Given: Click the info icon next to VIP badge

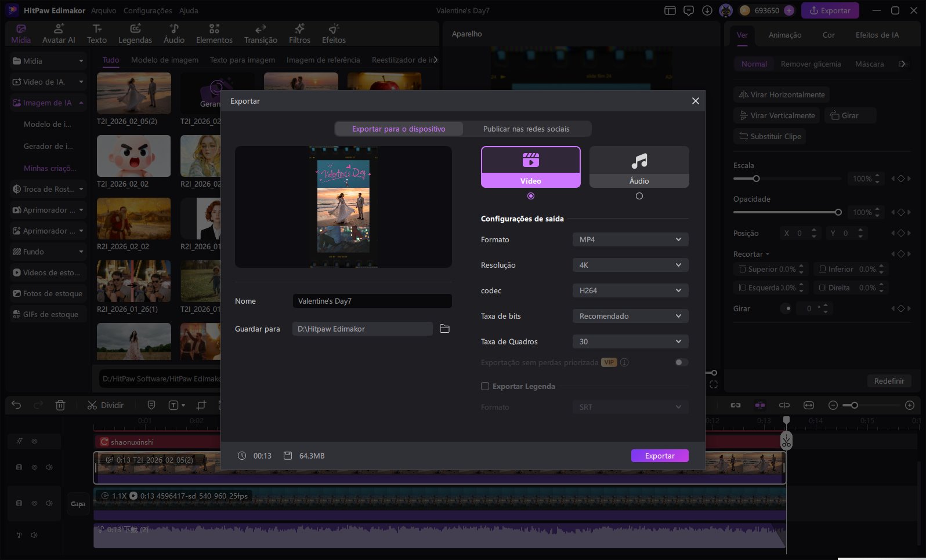Looking at the screenshot, I should [624, 362].
